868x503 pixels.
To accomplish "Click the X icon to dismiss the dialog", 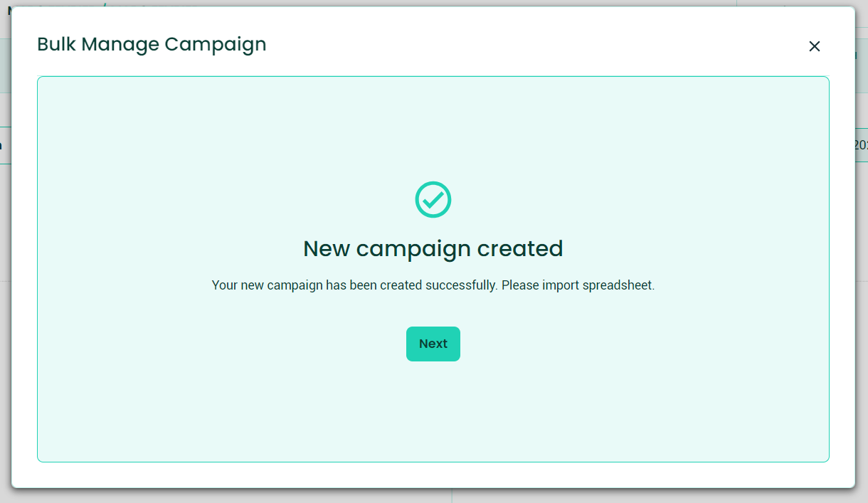I will (x=815, y=46).
